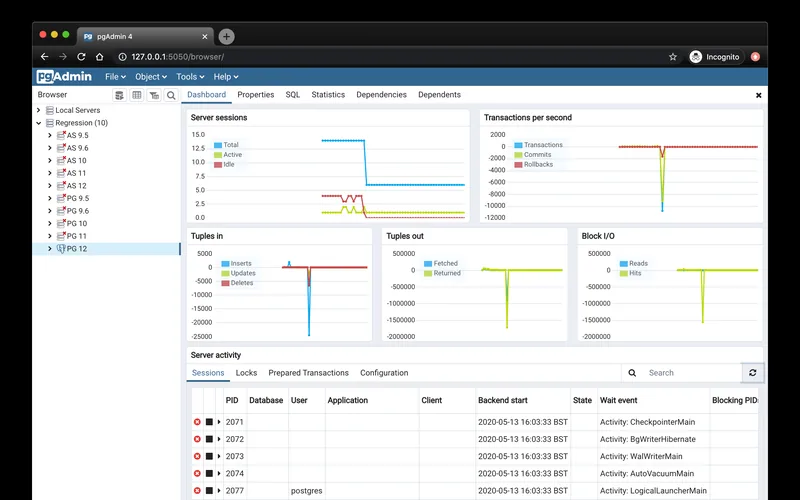Terminate session with PID 2077
This screenshot has height=500, width=800.
pos(197,491)
